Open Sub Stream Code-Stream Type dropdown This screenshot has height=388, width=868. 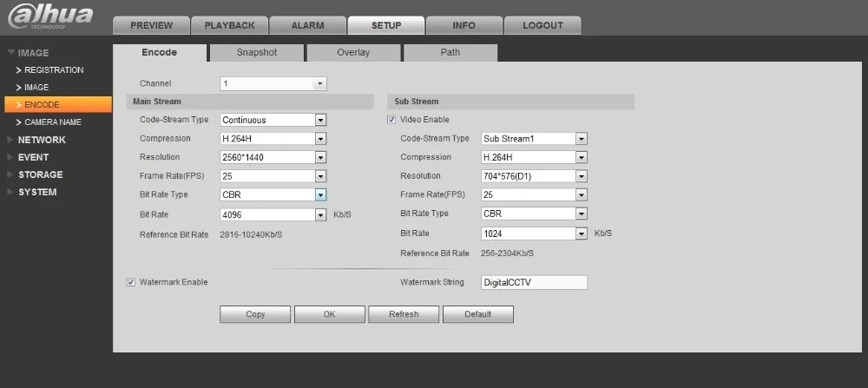click(x=534, y=139)
